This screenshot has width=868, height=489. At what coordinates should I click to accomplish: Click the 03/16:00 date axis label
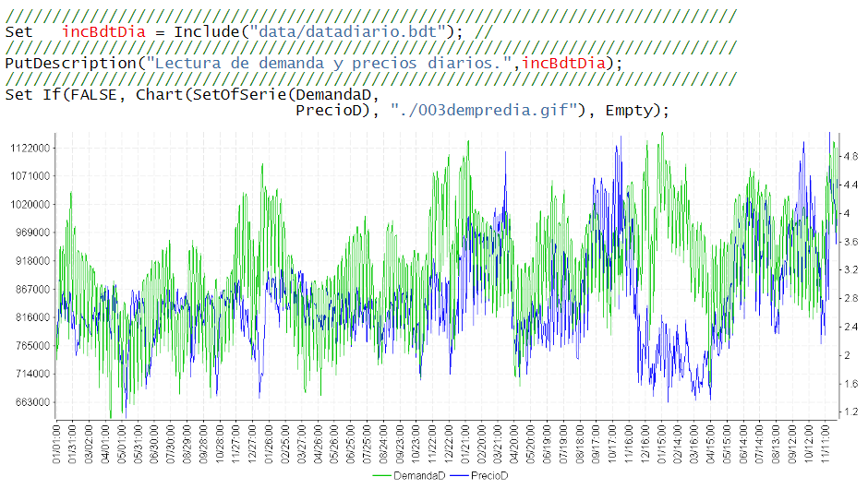click(x=693, y=444)
